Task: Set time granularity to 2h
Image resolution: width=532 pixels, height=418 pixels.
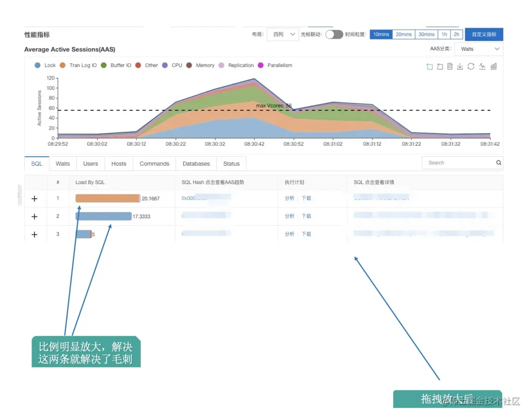Action: [456, 35]
